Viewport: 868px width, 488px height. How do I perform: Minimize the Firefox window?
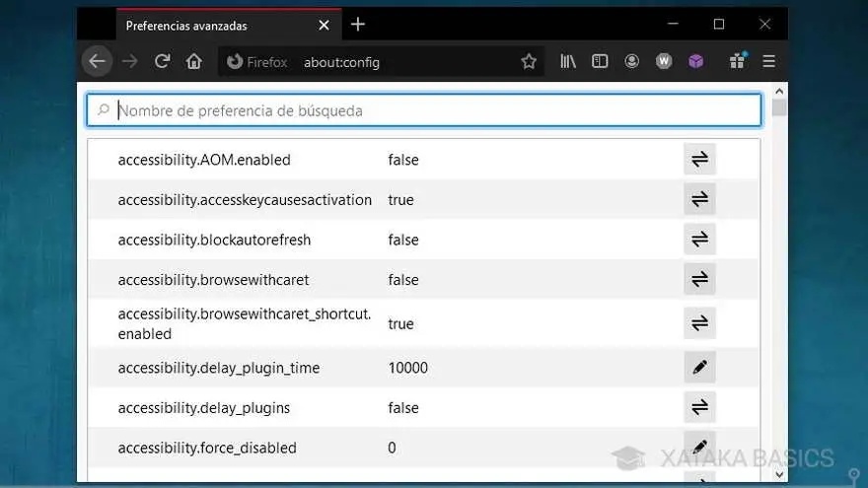point(673,25)
